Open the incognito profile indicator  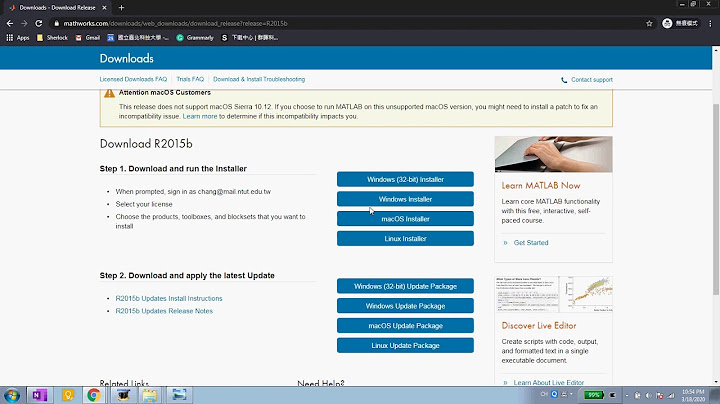pyautogui.click(x=680, y=23)
